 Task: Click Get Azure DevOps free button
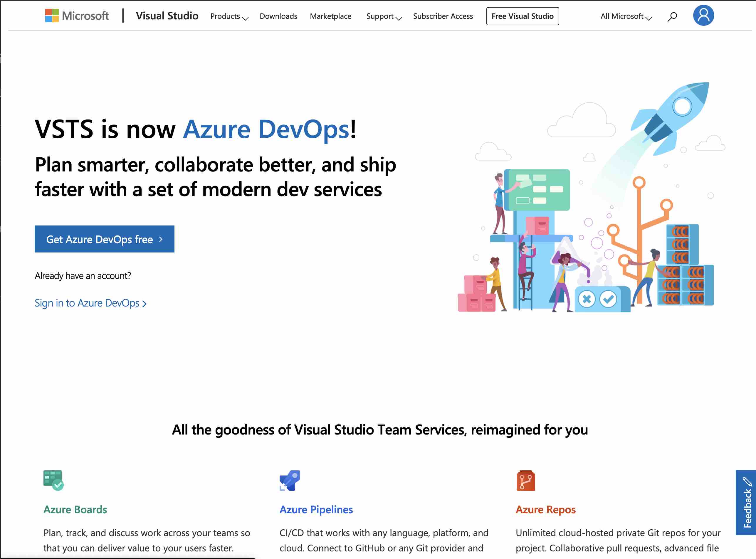(x=104, y=239)
